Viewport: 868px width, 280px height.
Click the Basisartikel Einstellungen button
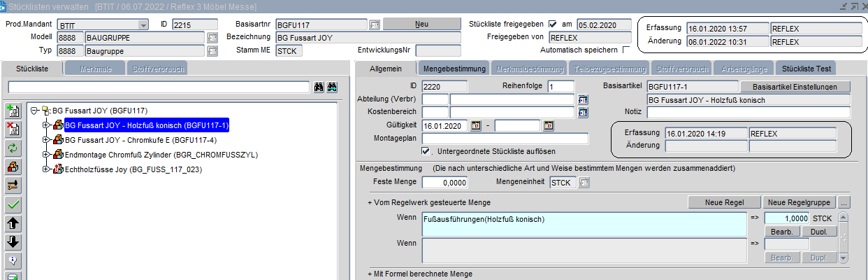point(795,87)
